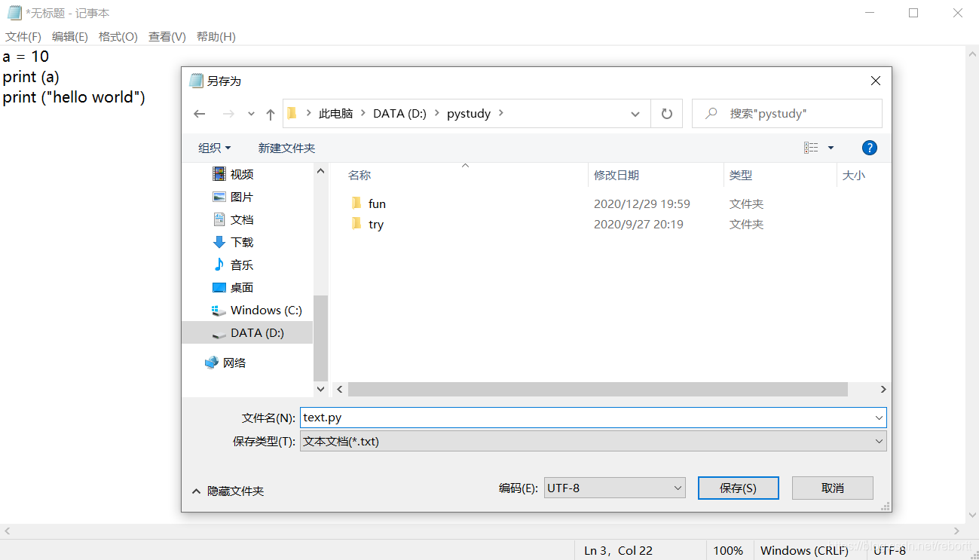Click 100% zoom in Notepad status bar

pos(728,550)
